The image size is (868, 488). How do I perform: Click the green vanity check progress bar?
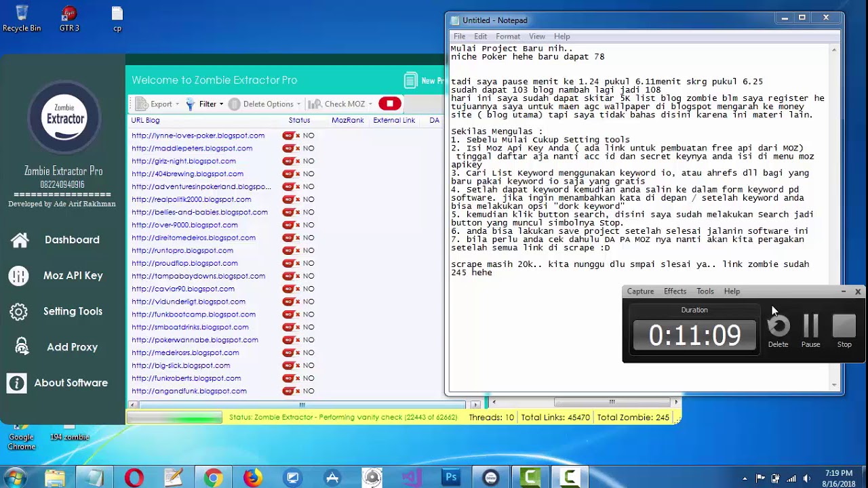tap(174, 418)
